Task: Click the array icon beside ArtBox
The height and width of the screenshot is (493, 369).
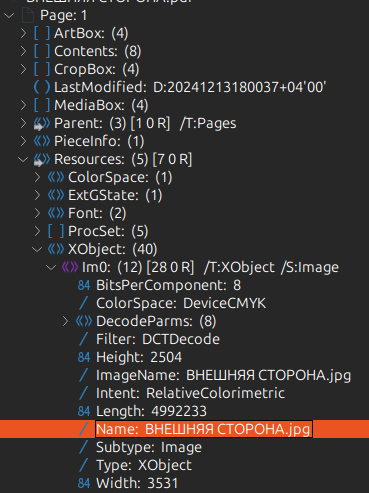Action: click(x=42, y=33)
